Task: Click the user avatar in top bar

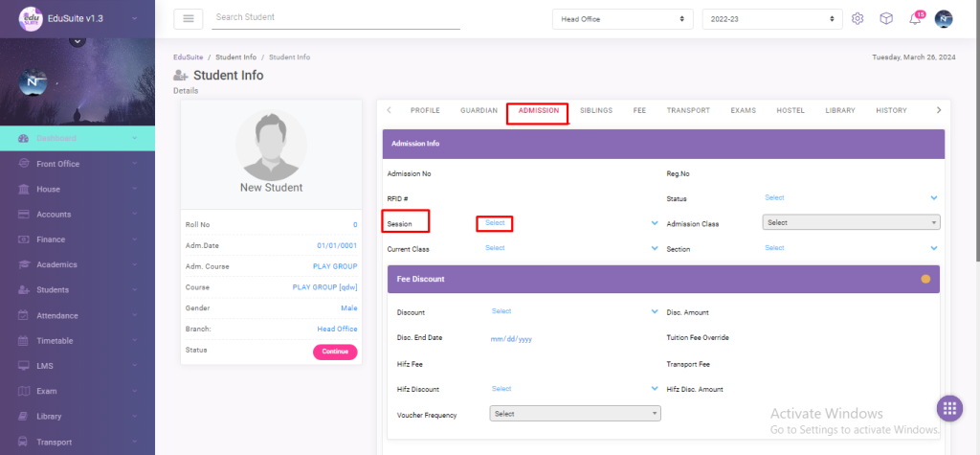Action: click(x=944, y=19)
